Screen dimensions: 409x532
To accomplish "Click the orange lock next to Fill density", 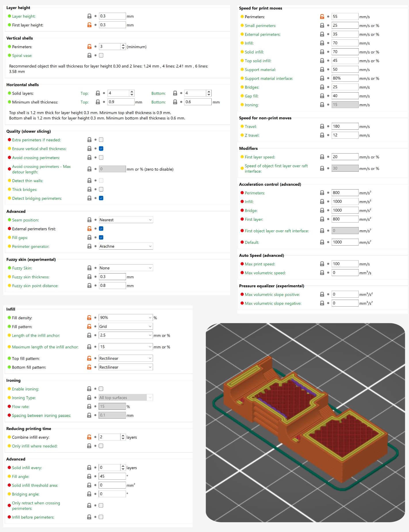I will pyautogui.click(x=89, y=318).
